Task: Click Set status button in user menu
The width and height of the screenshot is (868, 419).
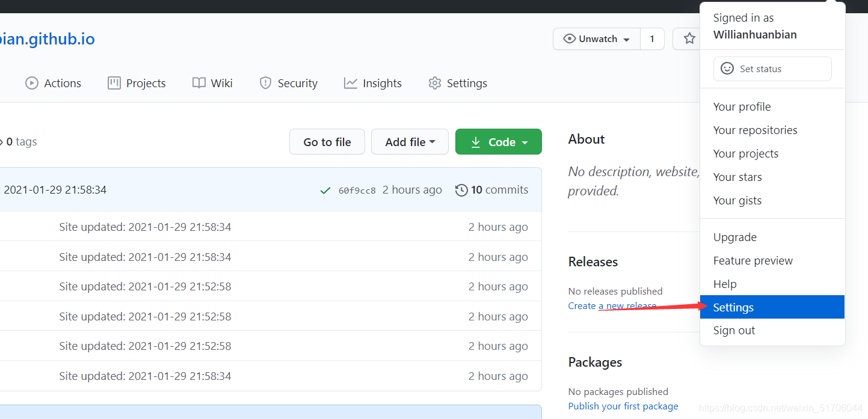Action: click(x=772, y=69)
